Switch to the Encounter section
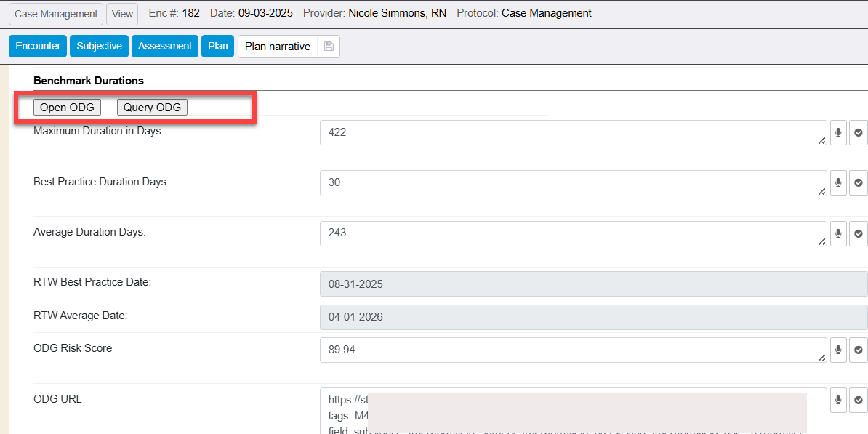This screenshot has height=434, width=868. [x=38, y=47]
